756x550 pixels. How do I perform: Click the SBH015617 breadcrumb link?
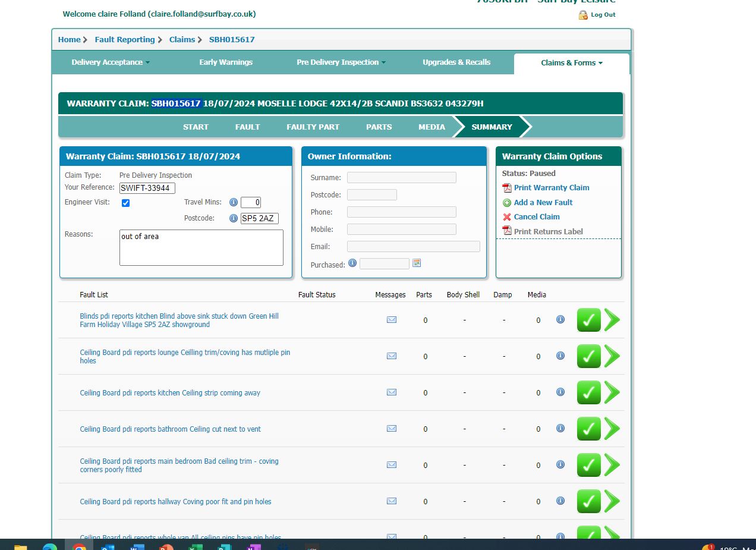coord(232,40)
